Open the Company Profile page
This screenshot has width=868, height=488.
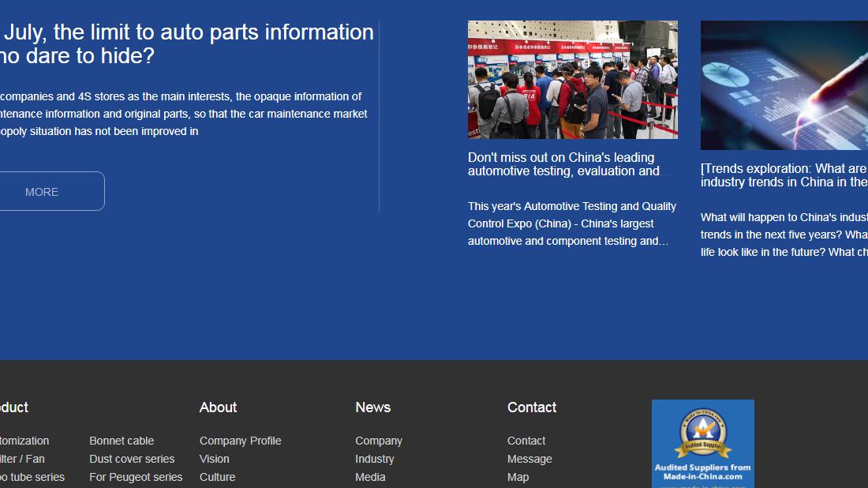pyautogui.click(x=240, y=441)
